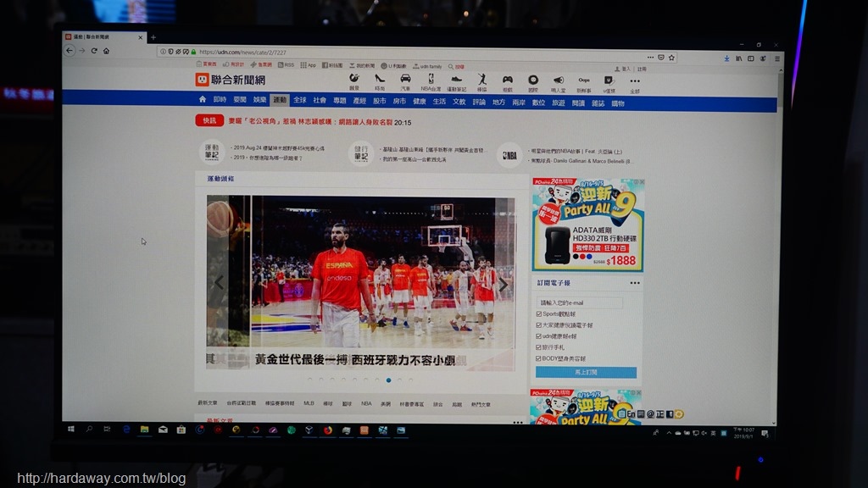Uncheck the BODY塑身美容報 checkbox
Image resolution: width=868 pixels, height=488 pixels.
click(538, 358)
